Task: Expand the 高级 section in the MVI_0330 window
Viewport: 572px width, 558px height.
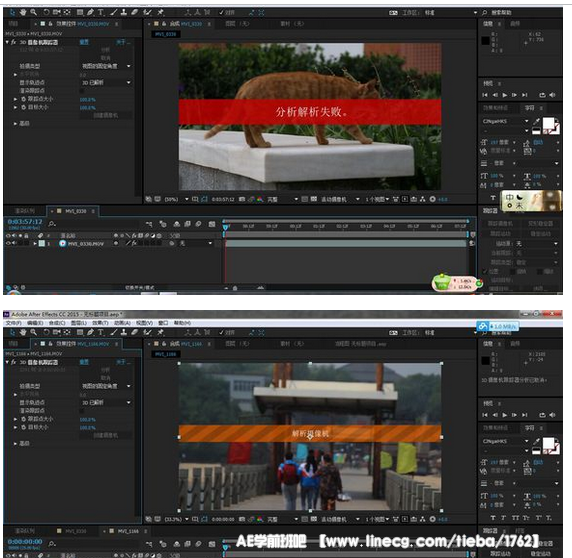Action: [x=15, y=124]
